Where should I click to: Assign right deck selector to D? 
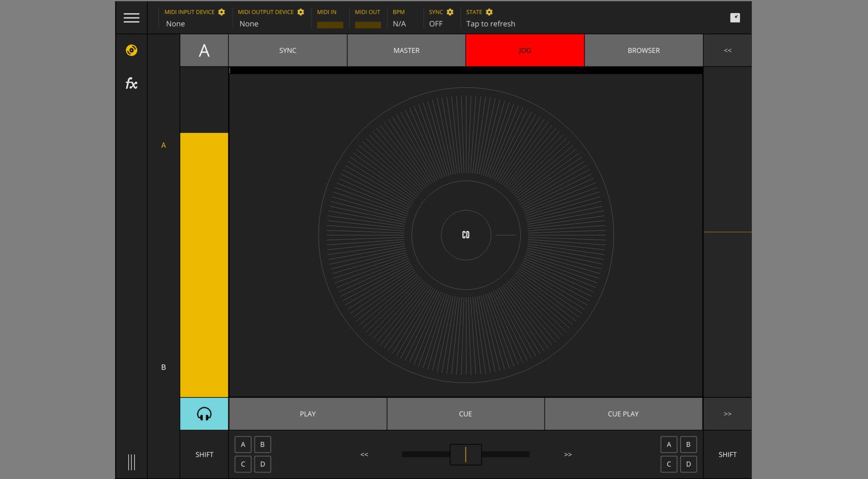[x=688, y=464]
